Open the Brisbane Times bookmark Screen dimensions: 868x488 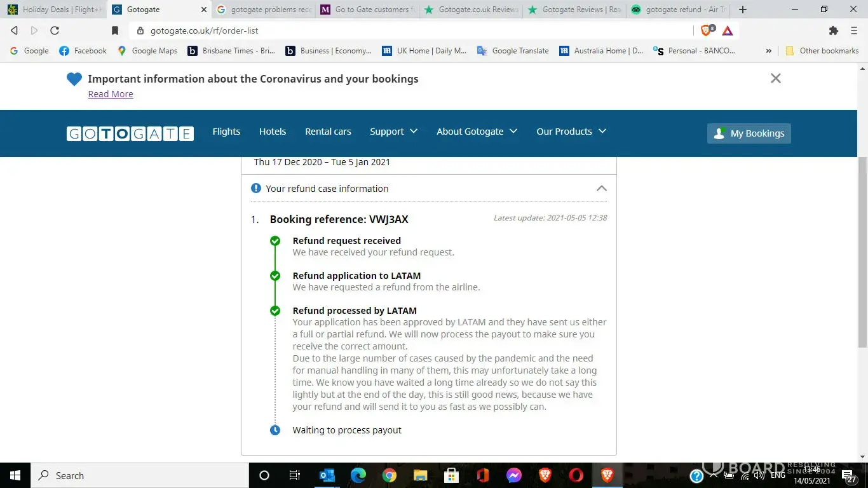tap(231, 51)
